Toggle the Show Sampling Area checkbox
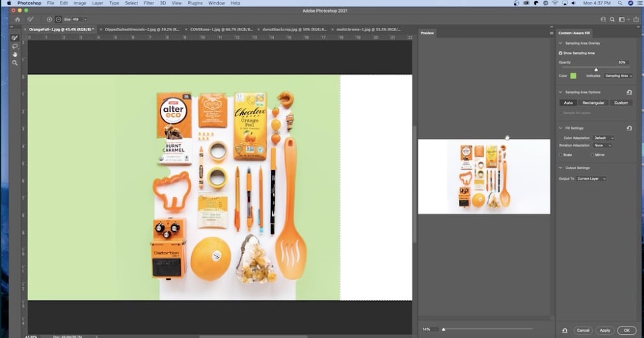Viewport: 644px width, 338px height. coord(561,53)
